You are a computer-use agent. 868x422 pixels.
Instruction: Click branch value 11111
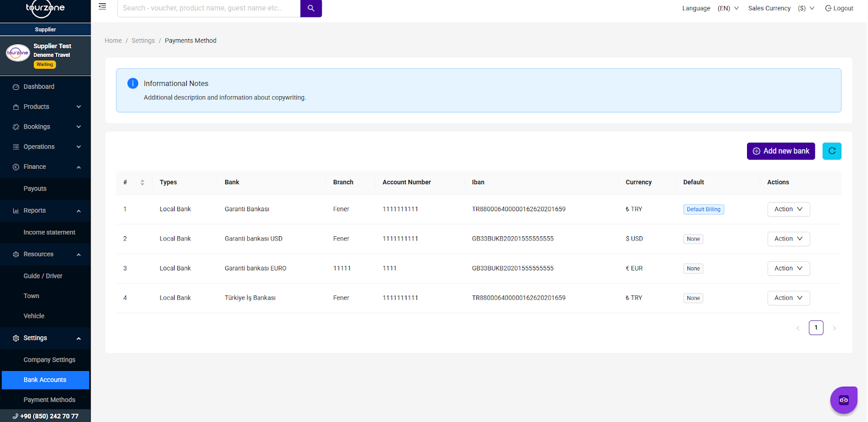pyautogui.click(x=342, y=268)
